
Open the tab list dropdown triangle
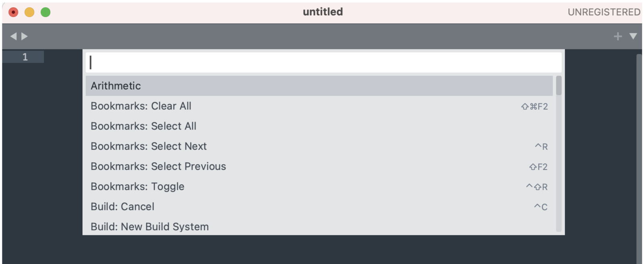coord(633,36)
